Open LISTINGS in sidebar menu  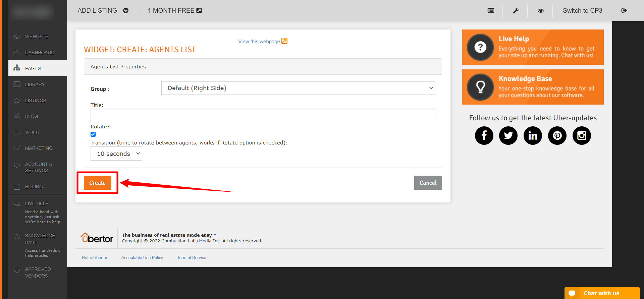click(x=36, y=100)
